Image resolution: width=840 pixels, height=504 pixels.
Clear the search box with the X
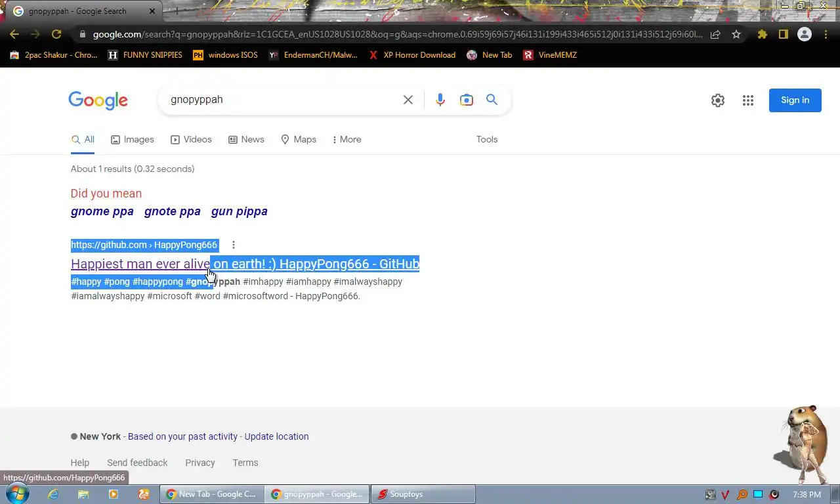click(x=408, y=100)
